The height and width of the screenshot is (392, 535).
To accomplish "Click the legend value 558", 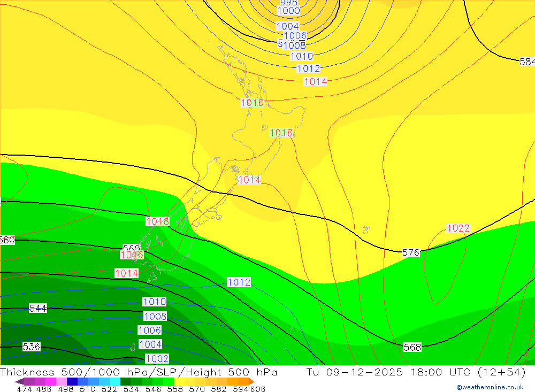I will tap(175, 389).
